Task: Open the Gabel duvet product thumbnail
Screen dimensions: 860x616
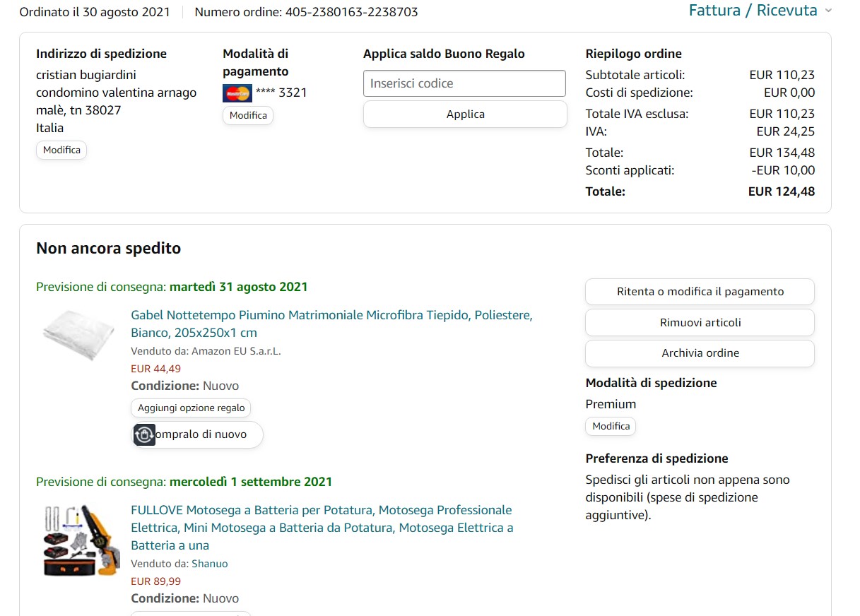Action: pyautogui.click(x=78, y=333)
